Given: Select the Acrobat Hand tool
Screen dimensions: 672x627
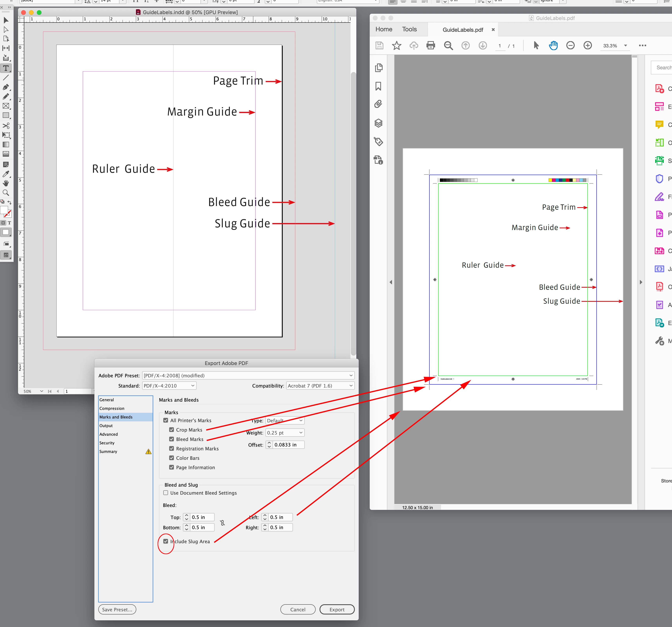Looking at the screenshot, I should pyautogui.click(x=553, y=45).
